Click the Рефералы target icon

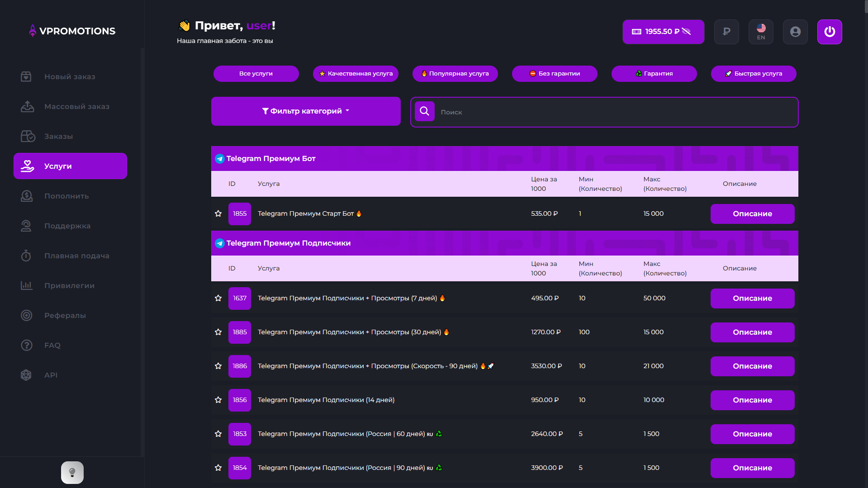click(x=26, y=315)
